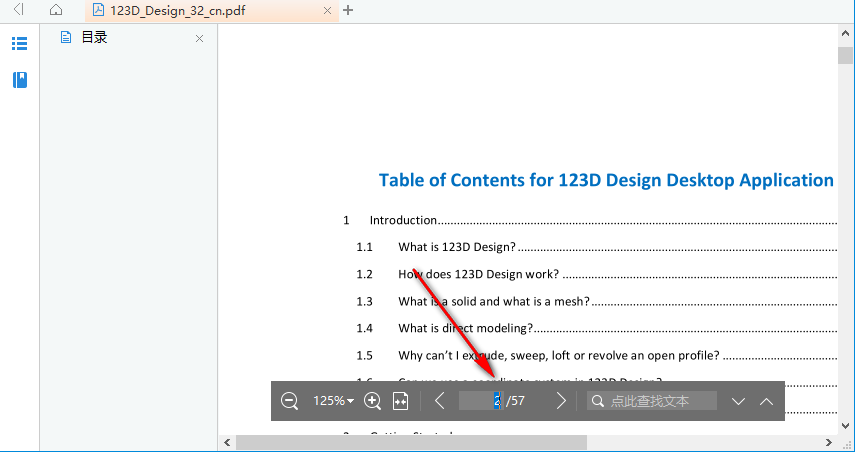
Task: Close the 目录 panel
Action: (x=200, y=38)
